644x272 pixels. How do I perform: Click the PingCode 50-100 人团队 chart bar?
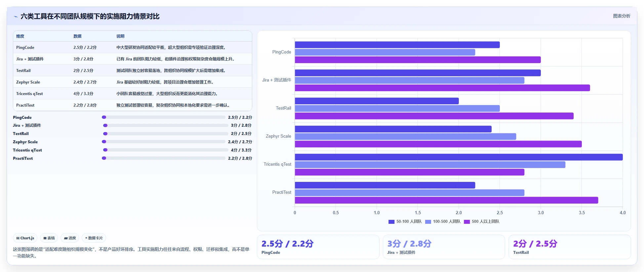[397, 45]
